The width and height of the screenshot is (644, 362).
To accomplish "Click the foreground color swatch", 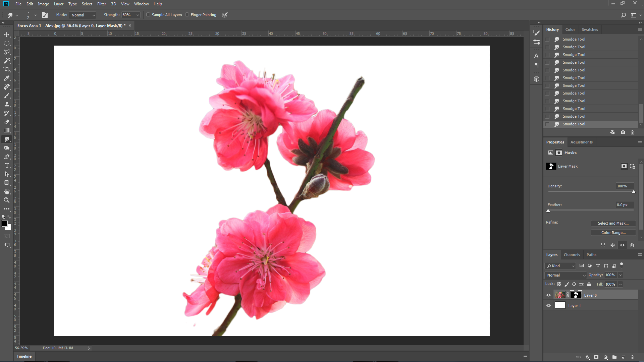I will 5,224.
